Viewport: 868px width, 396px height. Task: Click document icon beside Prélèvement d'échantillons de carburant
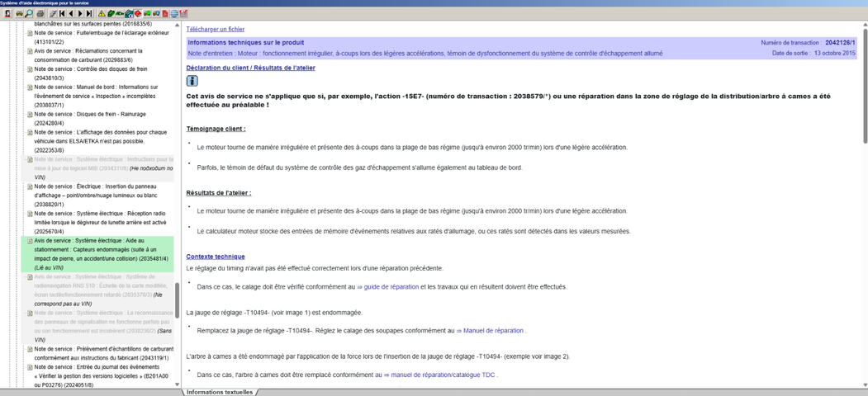(30, 349)
